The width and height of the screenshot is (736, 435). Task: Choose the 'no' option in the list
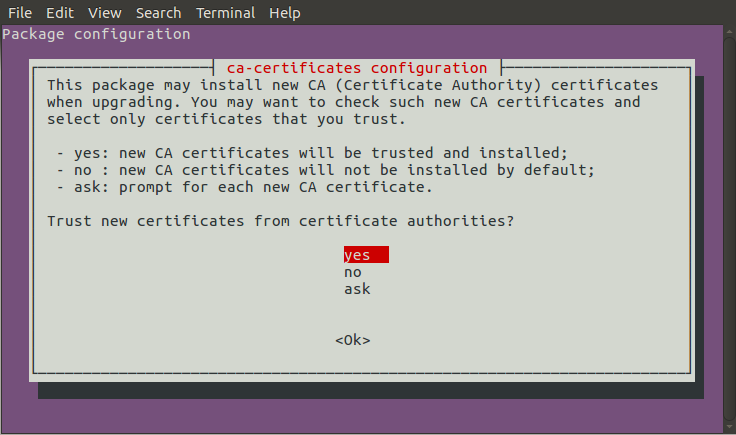click(353, 272)
